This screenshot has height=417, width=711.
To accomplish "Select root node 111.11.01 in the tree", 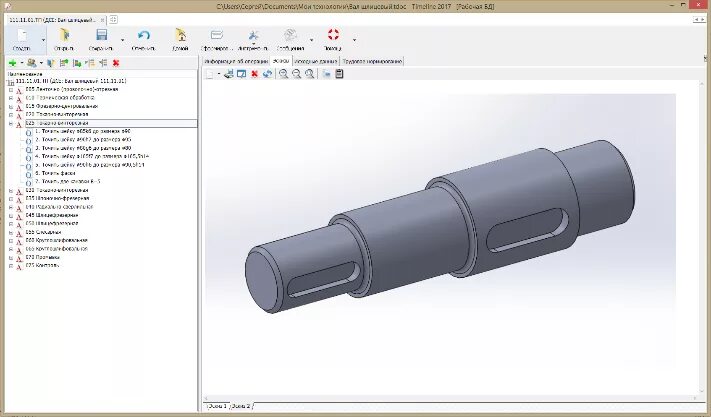I will [x=71, y=81].
